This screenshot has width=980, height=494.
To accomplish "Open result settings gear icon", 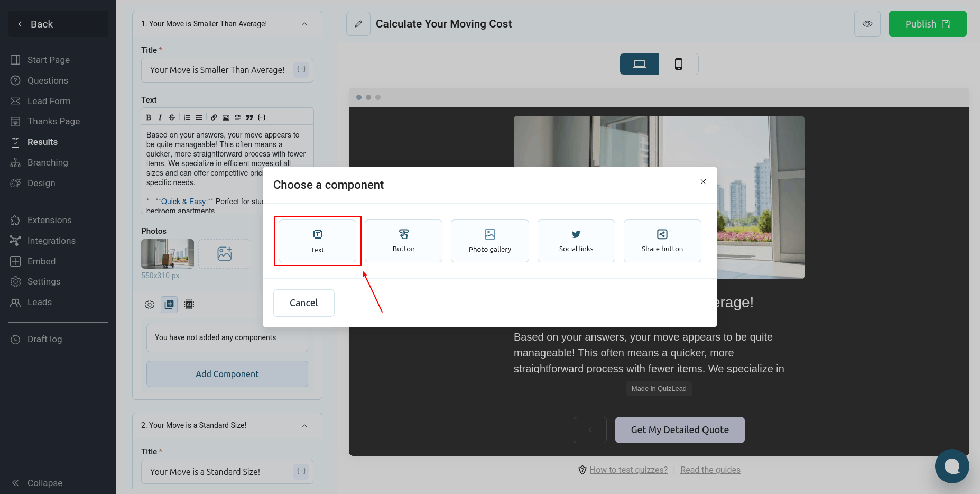I will [150, 304].
